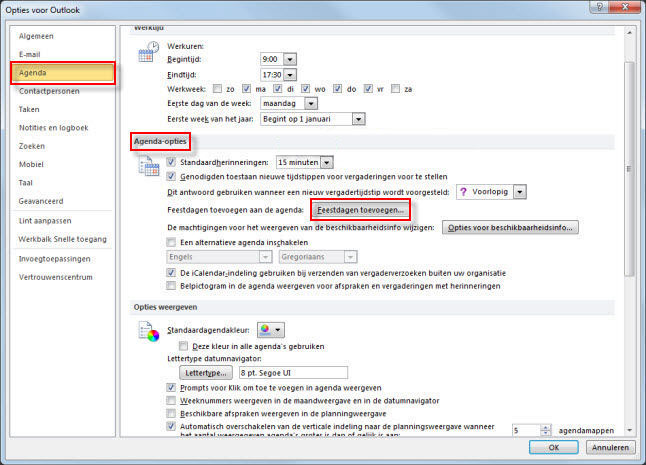Toggle Prompts voor Klik om toe te voegen
Screen dimensions: 646x465
(171, 388)
